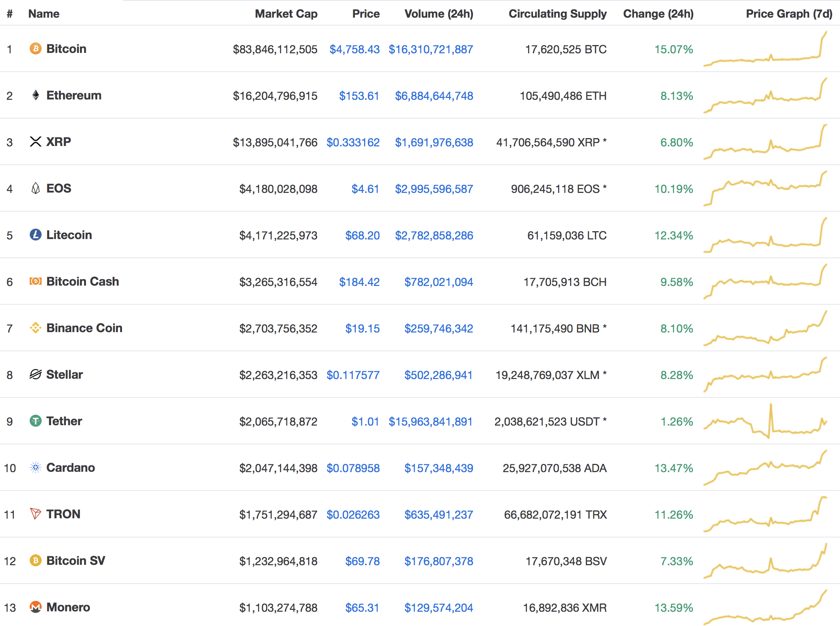The height and width of the screenshot is (626, 840).
Task: Sort by Name column header
Action: (x=44, y=14)
